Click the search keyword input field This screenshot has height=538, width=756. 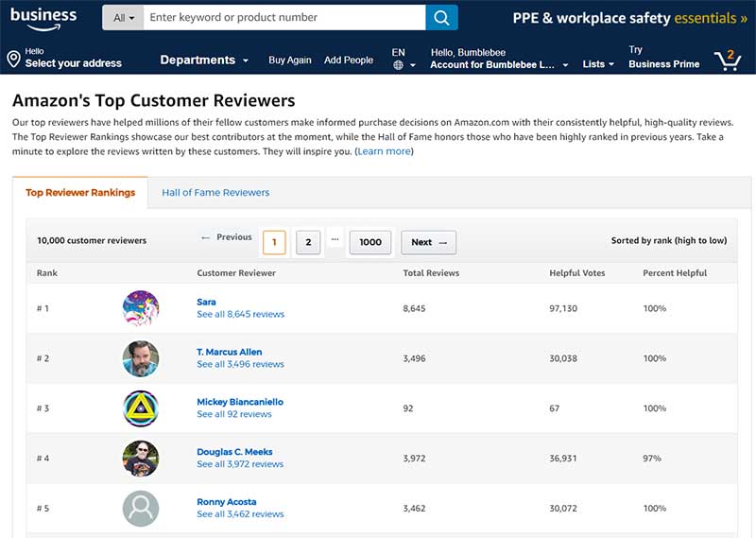point(284,17)
